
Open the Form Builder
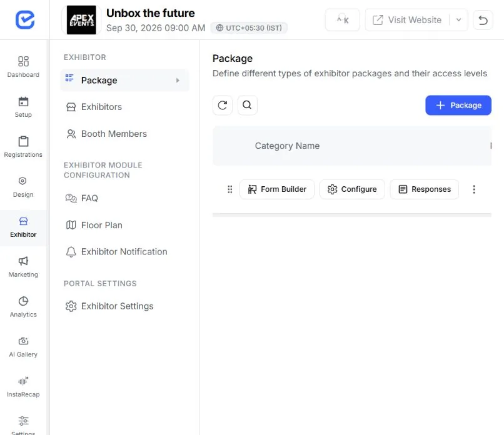(277, 189)
